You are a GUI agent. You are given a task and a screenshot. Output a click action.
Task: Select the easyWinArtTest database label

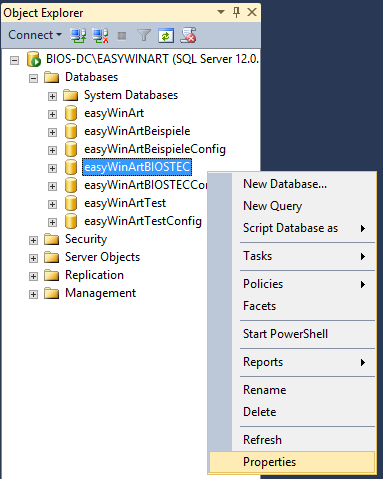(125, 203)
